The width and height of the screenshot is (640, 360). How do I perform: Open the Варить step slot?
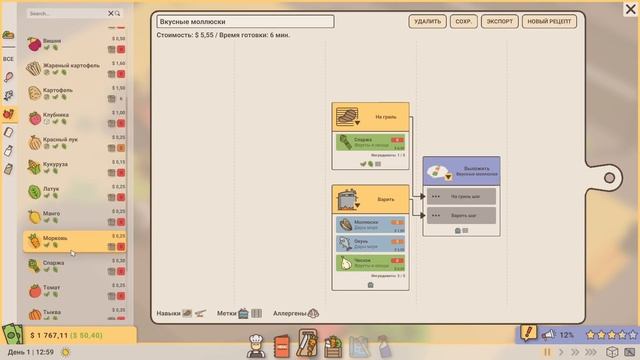[461, 216]
